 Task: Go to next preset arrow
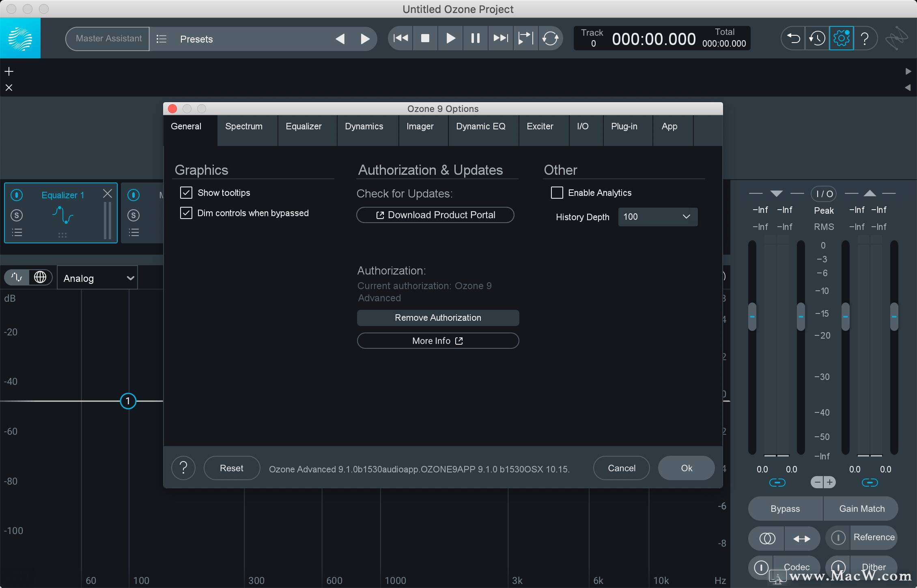pyautogui.click(x=365, y=39)
